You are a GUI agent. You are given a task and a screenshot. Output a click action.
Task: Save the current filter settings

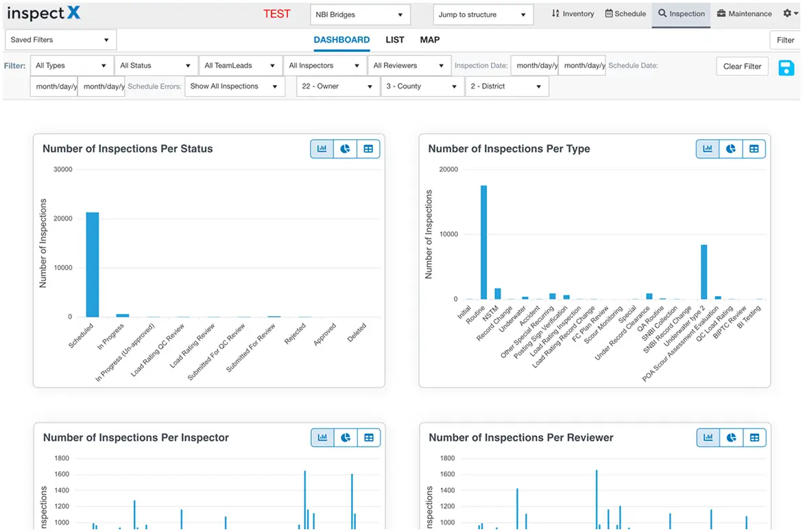pyautogui.click(x=786, y=68)
